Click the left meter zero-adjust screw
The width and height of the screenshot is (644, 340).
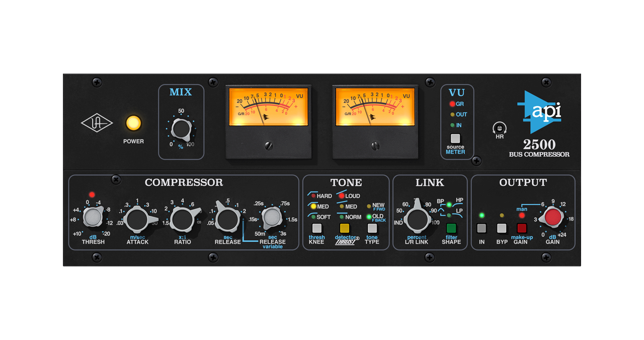[x=269, y=146]
